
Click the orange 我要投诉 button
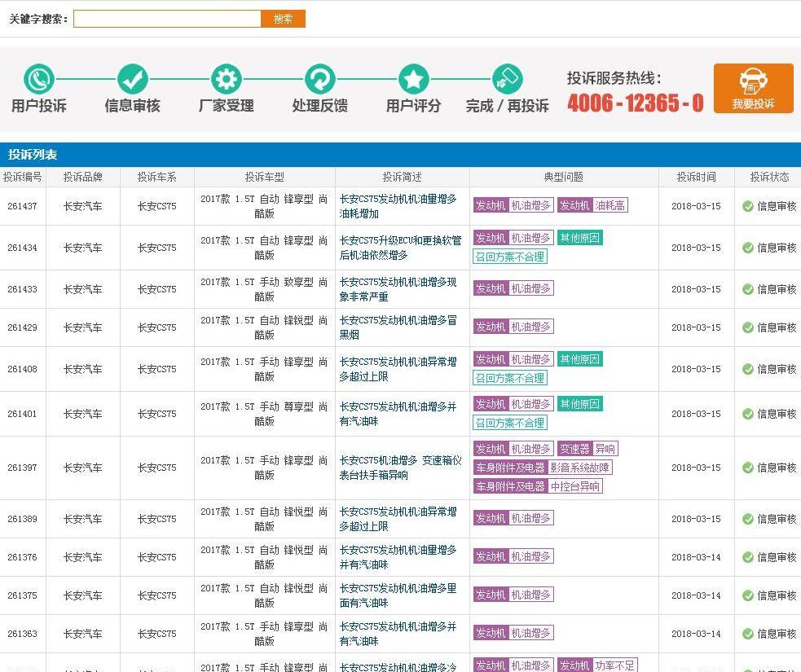click(754, 88)
